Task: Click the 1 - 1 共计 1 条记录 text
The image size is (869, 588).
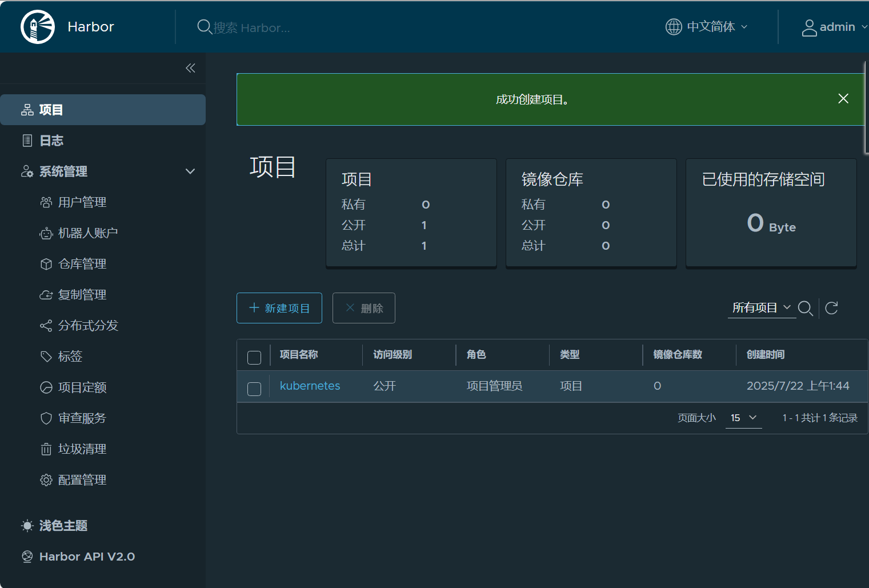Action: (820, 418)
